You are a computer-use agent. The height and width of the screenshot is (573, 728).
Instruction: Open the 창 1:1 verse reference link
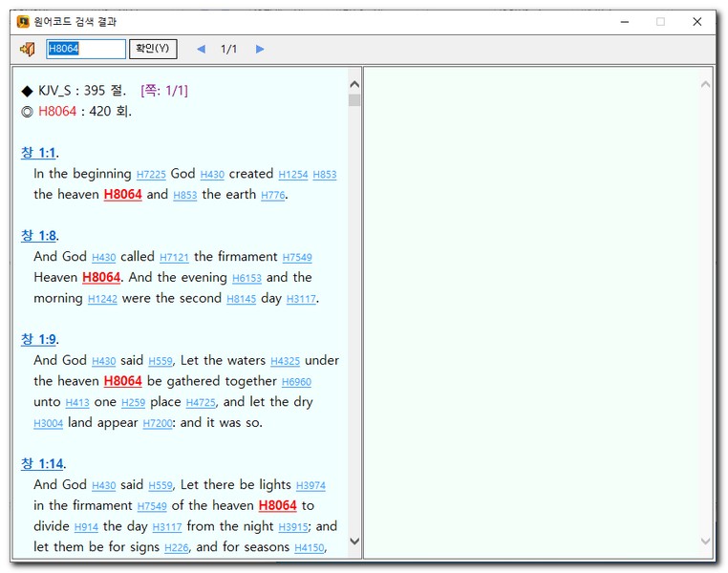pyautogui.click(x=38, y=153)
